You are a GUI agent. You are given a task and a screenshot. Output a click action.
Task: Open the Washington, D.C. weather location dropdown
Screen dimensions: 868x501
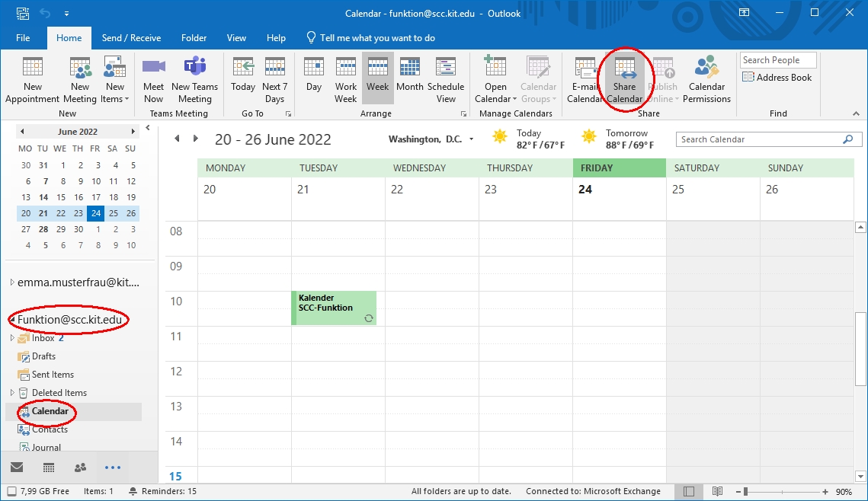[x=472, y=139]
